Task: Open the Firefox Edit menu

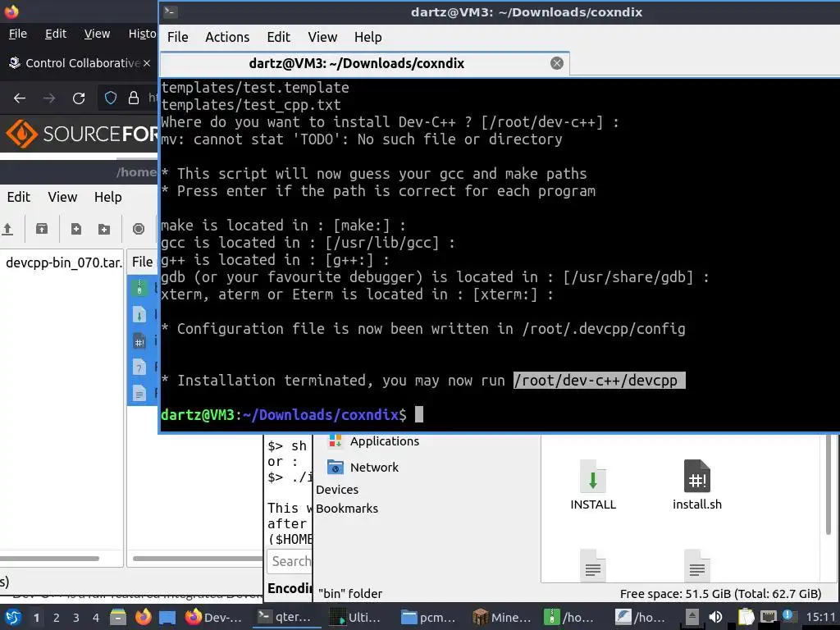Action: [x=56, y=34]
